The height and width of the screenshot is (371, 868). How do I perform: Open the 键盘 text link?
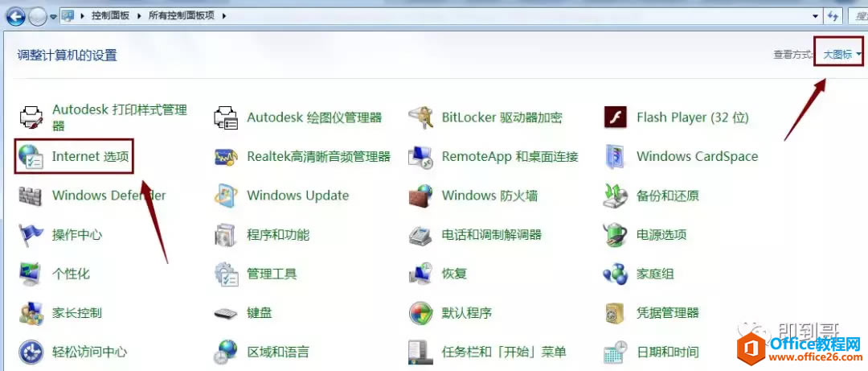(259, 313)
